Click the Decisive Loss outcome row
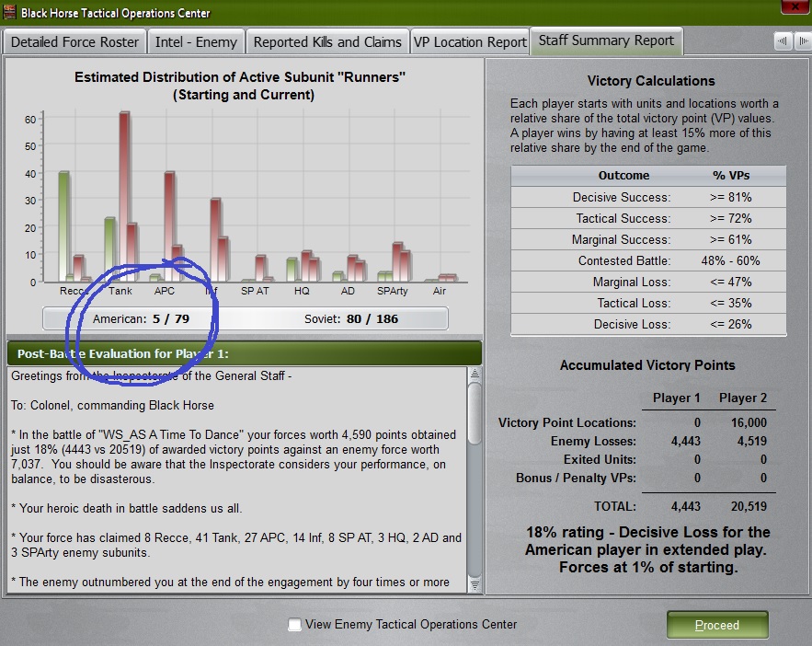This screenshot has height=646, width=812. [x=648, y=324]
